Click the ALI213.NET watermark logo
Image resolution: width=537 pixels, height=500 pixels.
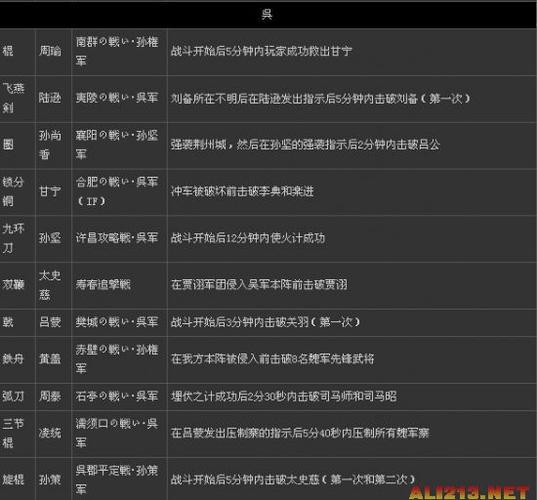pyautogui.click(x=469, y=492)
